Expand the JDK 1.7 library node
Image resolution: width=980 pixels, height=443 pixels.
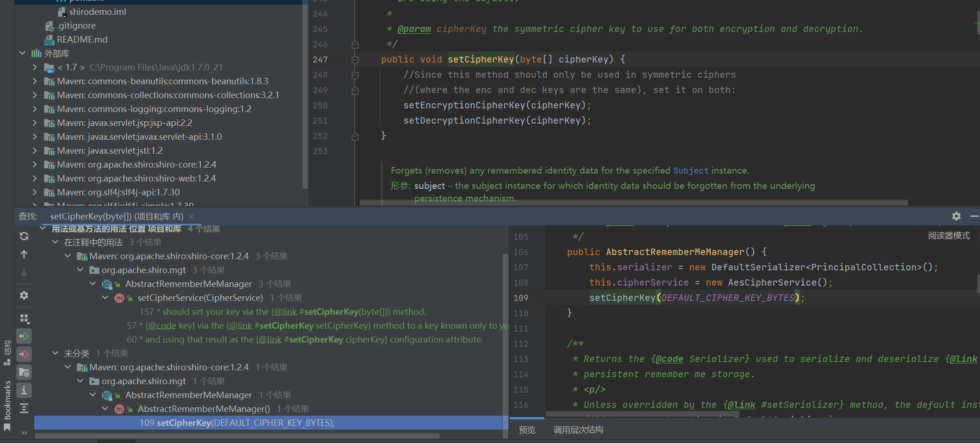tap(35, 67)
